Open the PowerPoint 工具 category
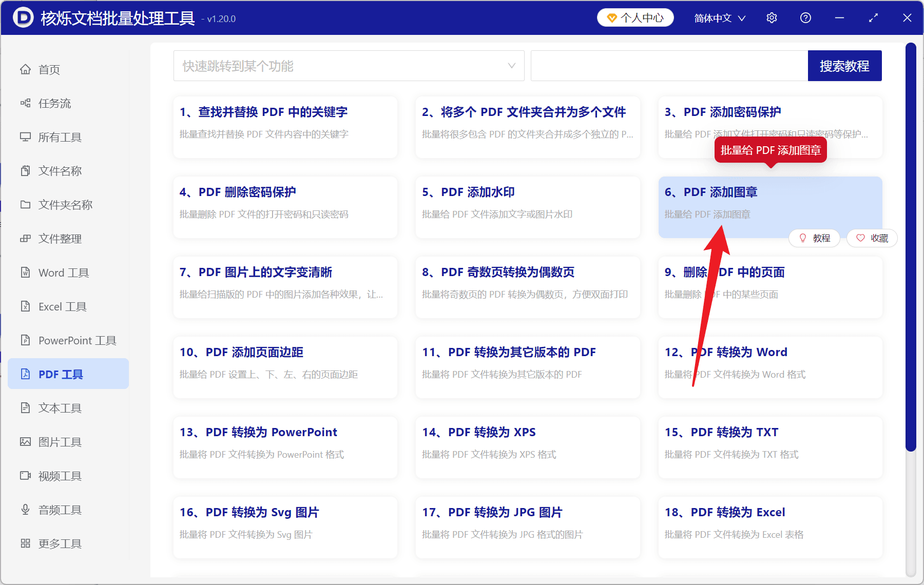Viewport: 924px width, 585px height. pyautogui.click(x=75, y=340)
